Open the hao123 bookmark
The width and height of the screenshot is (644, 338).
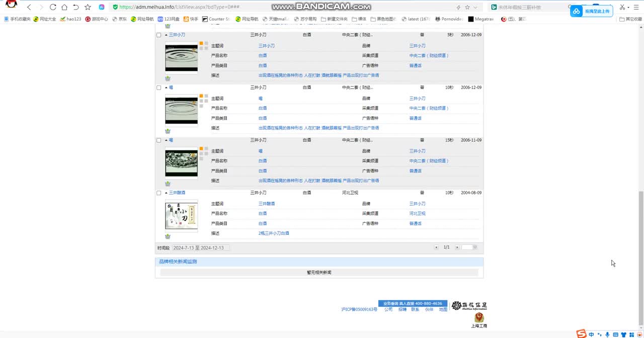[x=70, y=19]
